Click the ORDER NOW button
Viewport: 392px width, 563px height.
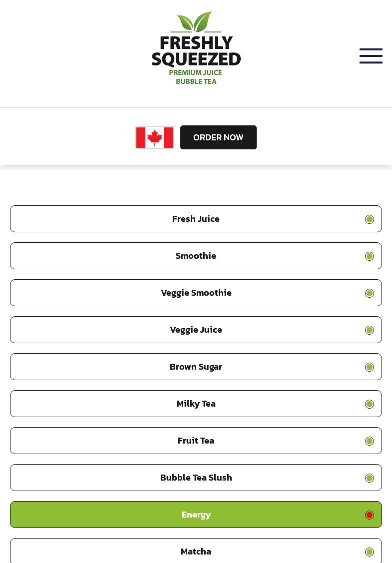[x=218, y=137]
